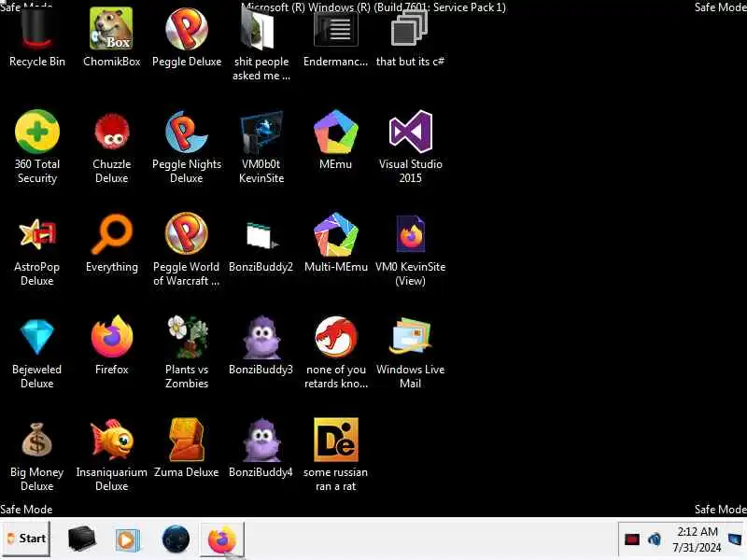Screen dimensions: 747x560
Task: Open the VM0b0t KevinSite shortcut
Action: click(x=261, y=133)
